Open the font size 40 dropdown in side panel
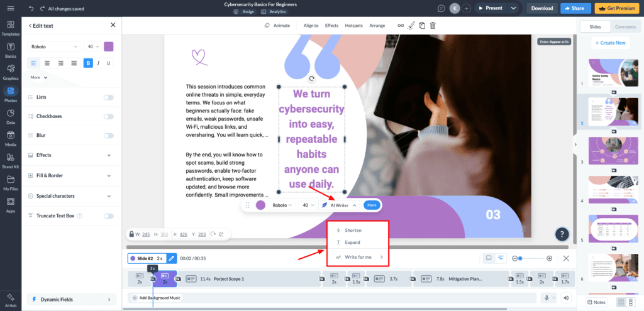 click(x=93, y=46)
